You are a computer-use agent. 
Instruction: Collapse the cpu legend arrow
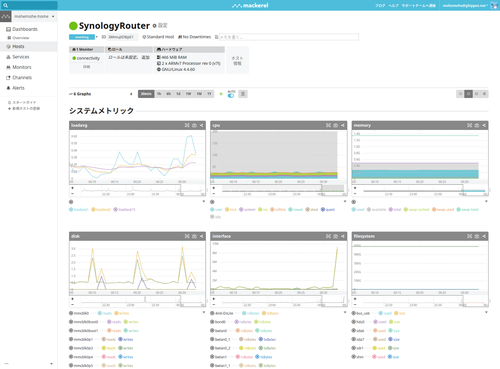pos(345,202)
